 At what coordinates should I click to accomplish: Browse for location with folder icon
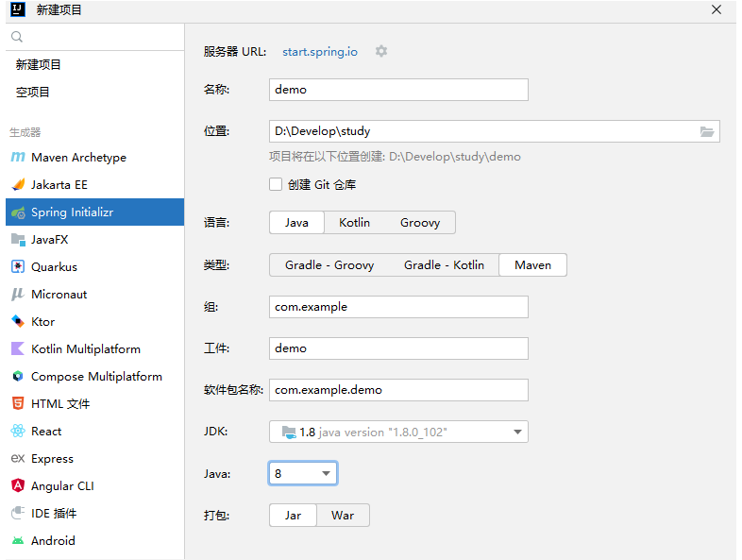click(x=707, y=131)
